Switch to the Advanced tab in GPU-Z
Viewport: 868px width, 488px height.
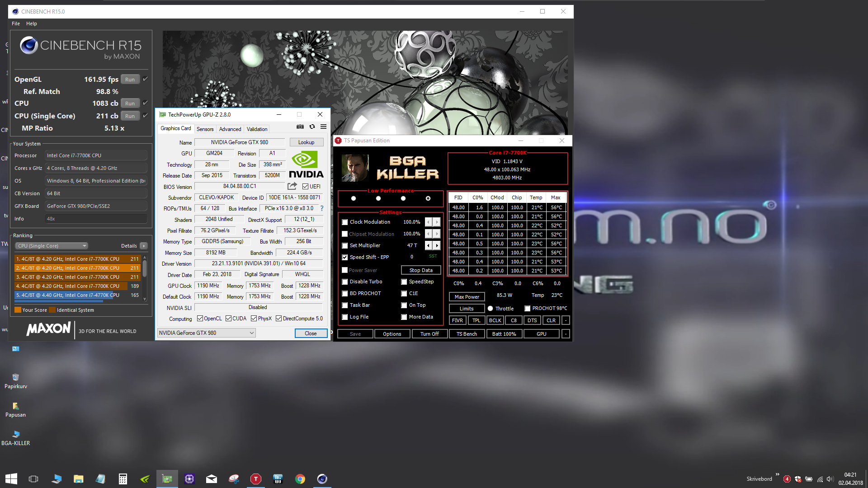[x=230, y=129]
